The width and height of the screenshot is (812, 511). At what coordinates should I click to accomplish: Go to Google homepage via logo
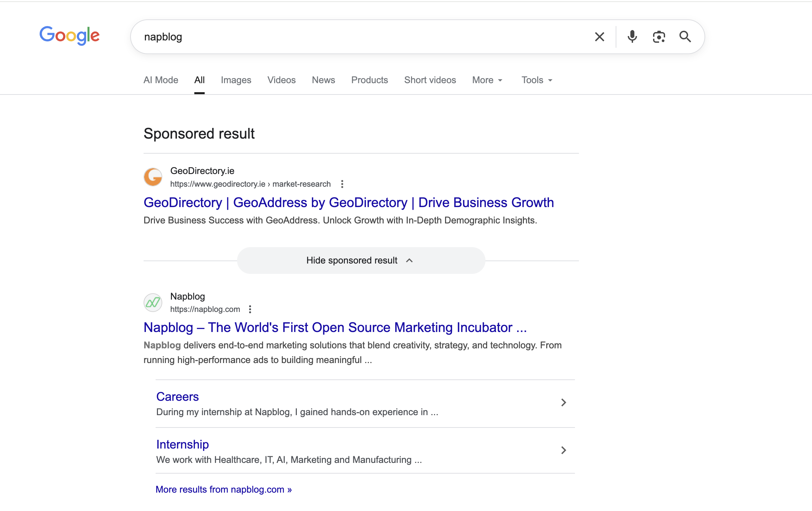(69, 35)
